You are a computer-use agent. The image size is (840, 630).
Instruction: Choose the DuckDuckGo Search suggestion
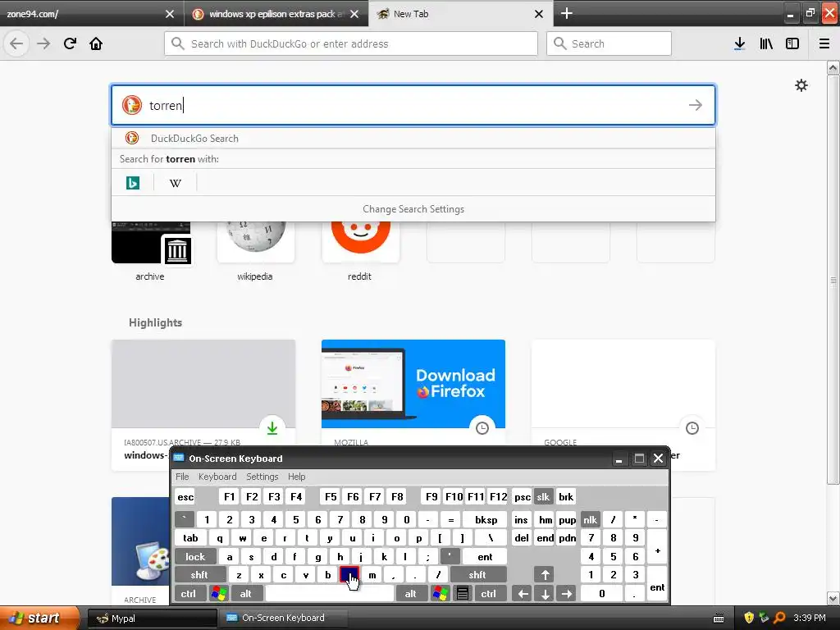point(413,138)
